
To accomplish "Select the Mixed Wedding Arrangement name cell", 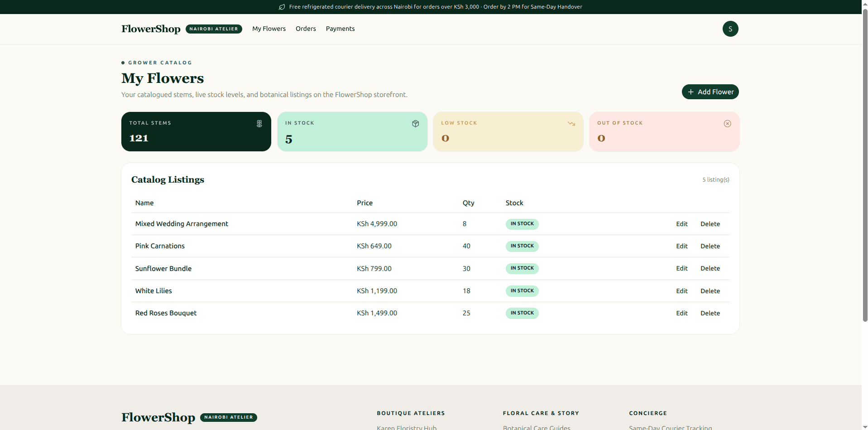I will coord(182,224).
